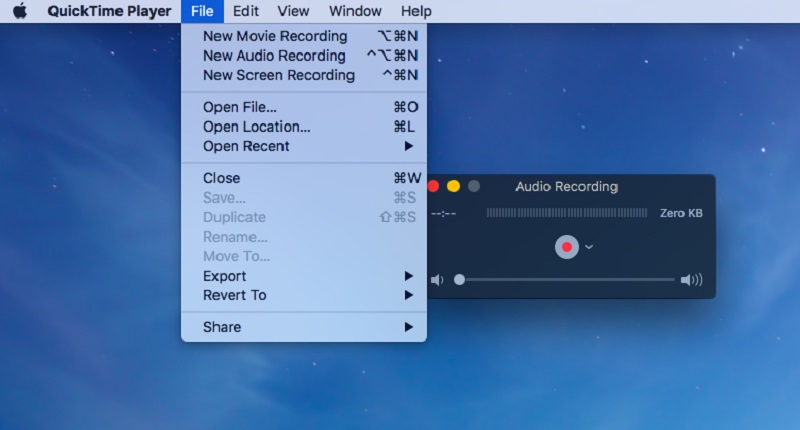
Task: Click the disabled Duplicate menu entry
Action: pyautogui.click(x=304, y=217)
